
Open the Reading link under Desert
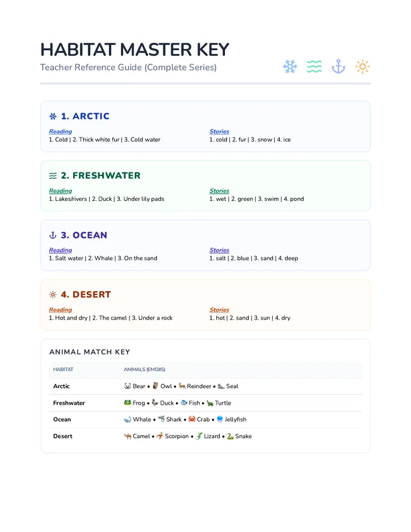click(61, 310)
